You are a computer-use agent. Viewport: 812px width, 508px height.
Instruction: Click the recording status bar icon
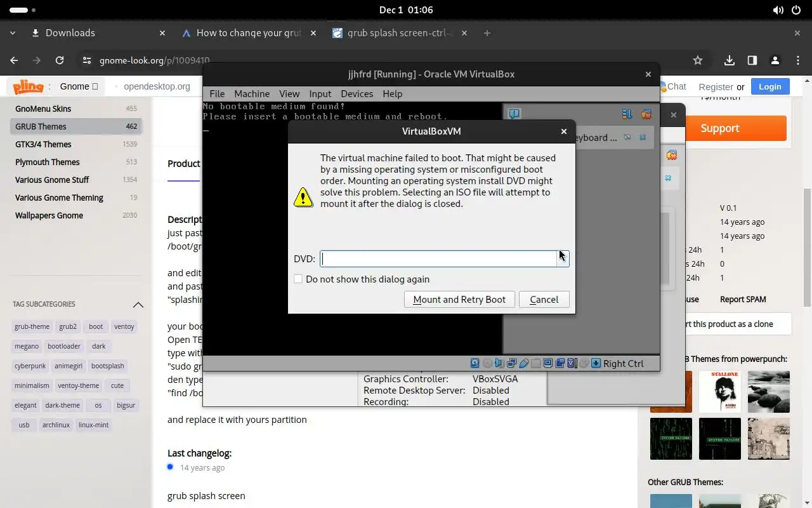pos(560,363)
